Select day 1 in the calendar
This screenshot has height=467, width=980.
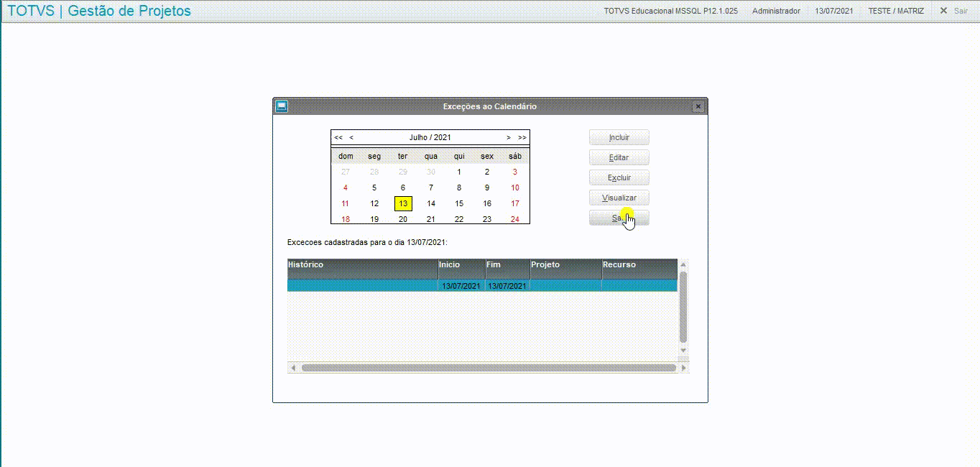459,172
